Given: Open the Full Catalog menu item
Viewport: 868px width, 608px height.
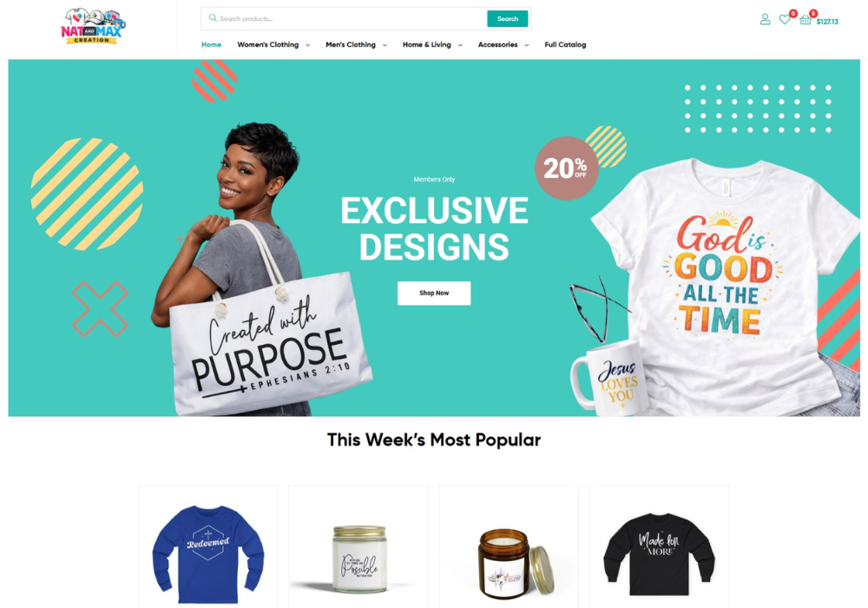Looking at the screenshot, I should click(x=565, y=45).
